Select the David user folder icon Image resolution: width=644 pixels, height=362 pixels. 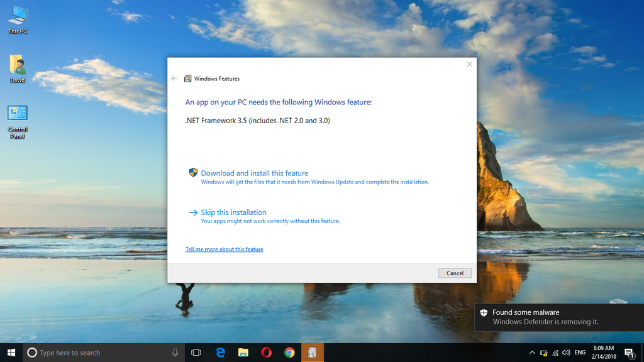[x=18, y=69]
